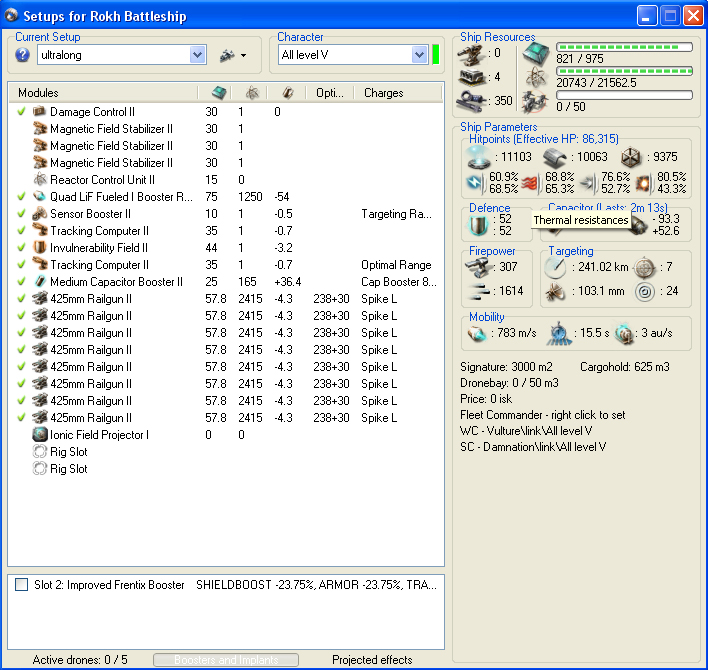The width and height of the screenshot is (708, 670).
Task: Toggle the first Tracking Computer II checkmark
Action: click(x=21, y=230)
